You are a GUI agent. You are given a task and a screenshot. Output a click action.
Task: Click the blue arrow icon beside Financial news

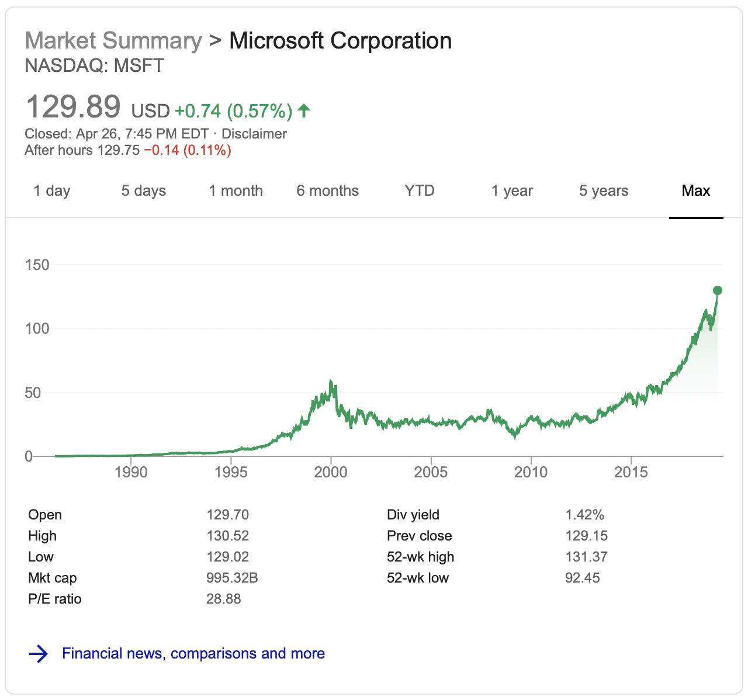pos(39,653)
